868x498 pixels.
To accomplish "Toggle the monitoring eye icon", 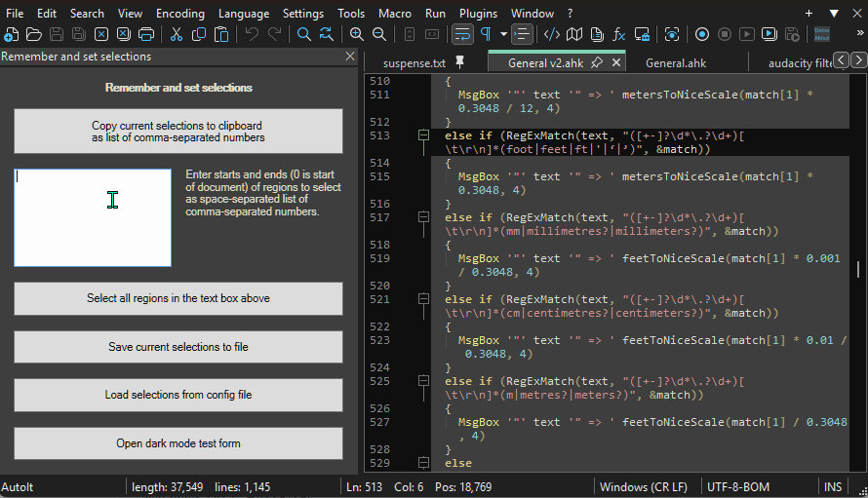I will (x=672, y=34).
